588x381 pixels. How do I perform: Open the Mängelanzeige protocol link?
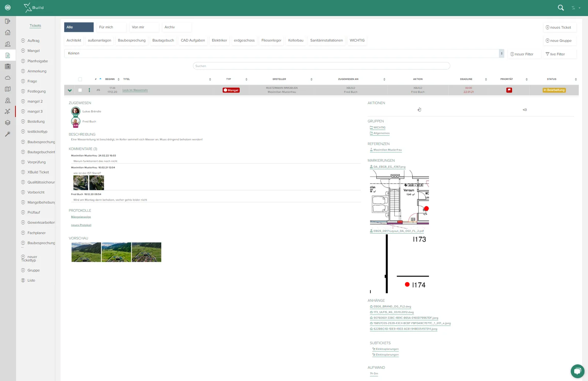(x=81, y=217)
